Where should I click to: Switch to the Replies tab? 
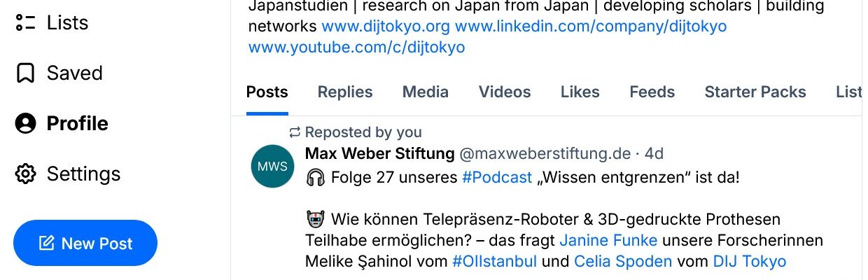(x=345, y=92)
